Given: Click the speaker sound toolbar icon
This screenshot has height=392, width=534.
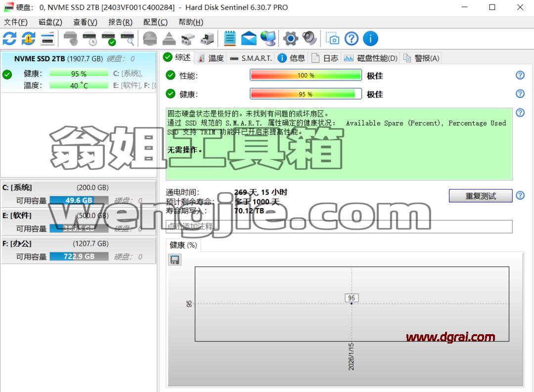Looking at the screenshot, I should point(310,39).
